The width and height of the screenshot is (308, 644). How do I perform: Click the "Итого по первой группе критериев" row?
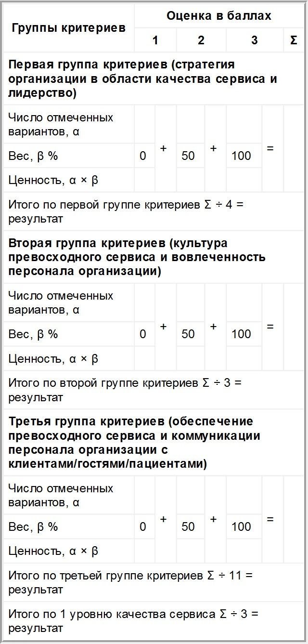pos(127,211)
